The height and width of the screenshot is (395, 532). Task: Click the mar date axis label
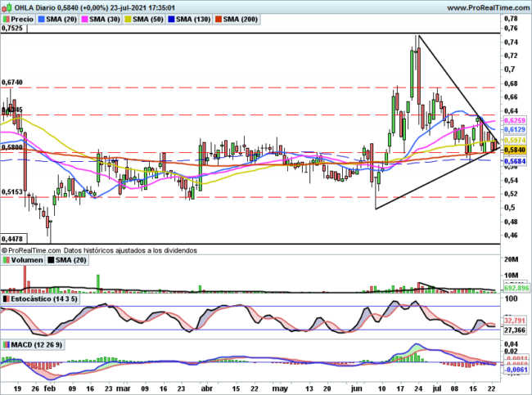click(123, 388)
